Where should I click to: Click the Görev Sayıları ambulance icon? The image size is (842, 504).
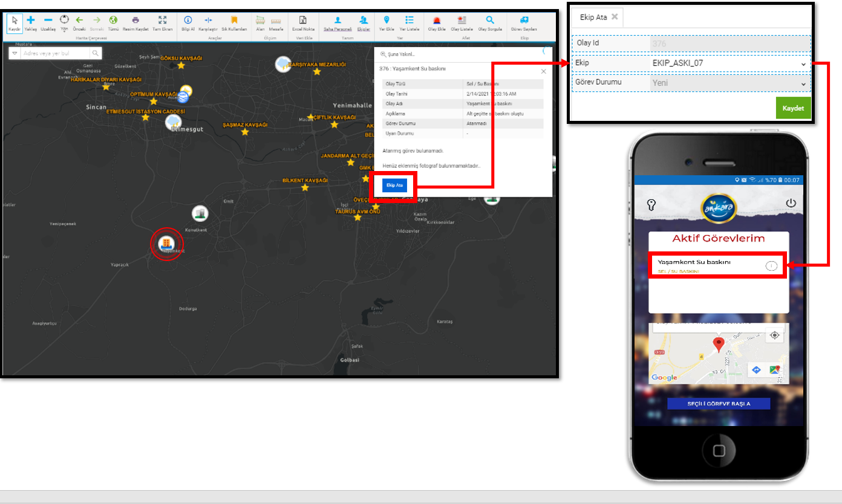(x=524, y=21)
